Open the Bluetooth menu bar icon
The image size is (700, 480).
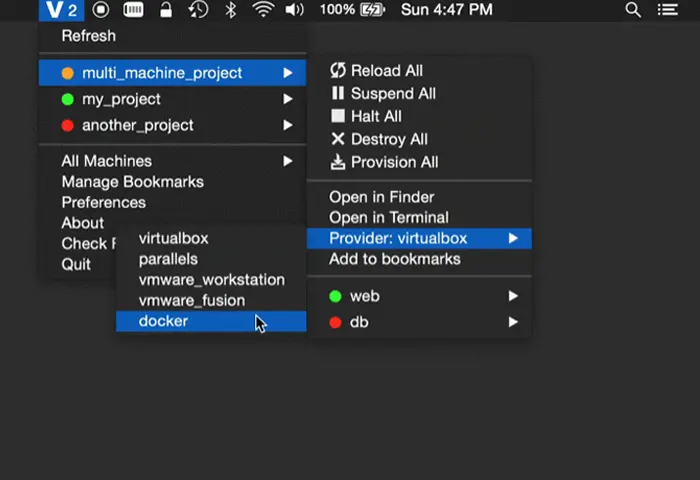(230, 10)
